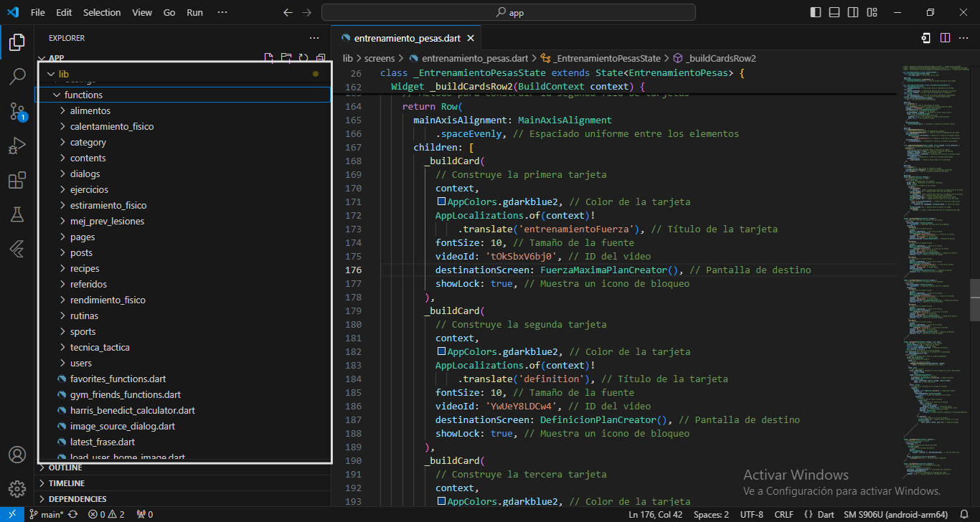Open Customize Layout button
Screen dimensions: 980x522
[x=872, y=12]
